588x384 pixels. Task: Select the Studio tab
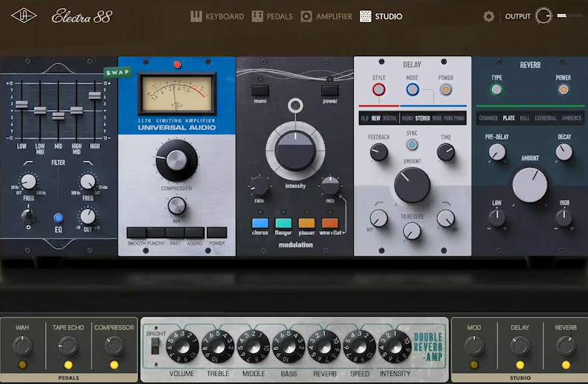tap(381, 16)
